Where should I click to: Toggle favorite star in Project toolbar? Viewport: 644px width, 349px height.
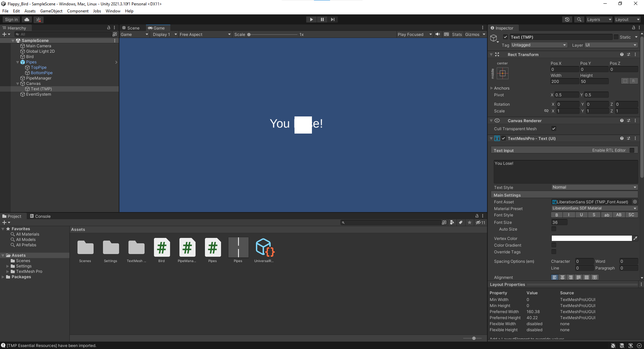[x=470, y=222]
